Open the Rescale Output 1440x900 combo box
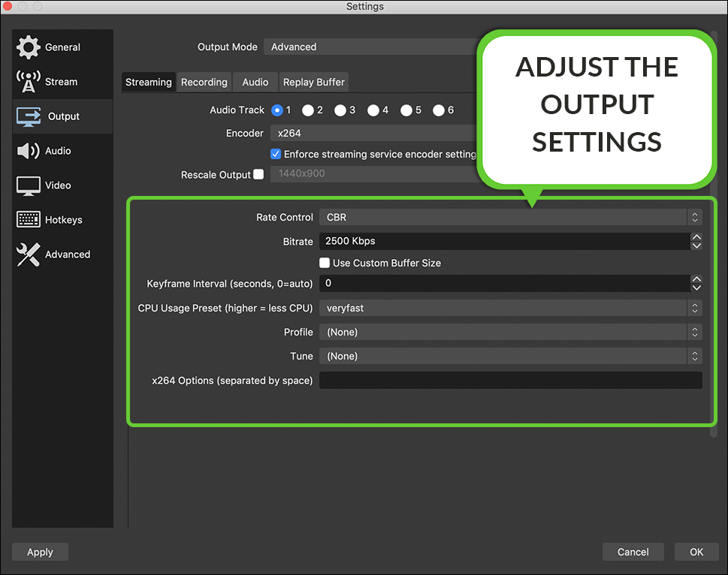This screenshot has width=728, height=575. pos(374,174)
